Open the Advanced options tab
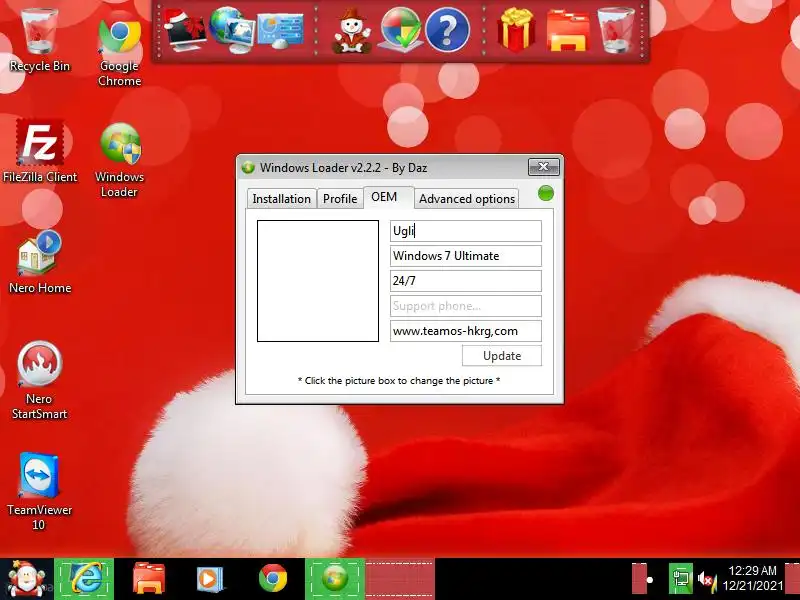This screenshot has width=800, height=600. 467,198
